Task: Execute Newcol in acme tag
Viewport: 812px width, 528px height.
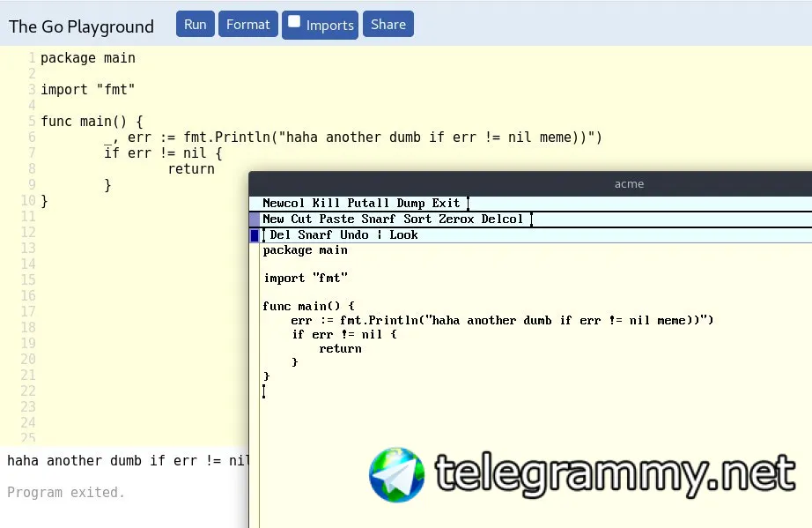Action: 284,203
